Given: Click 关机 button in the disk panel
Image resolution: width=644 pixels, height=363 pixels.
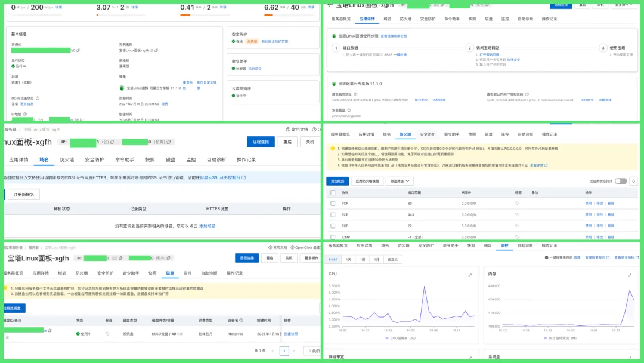Looking at the screenshot, I should (289, 258).
